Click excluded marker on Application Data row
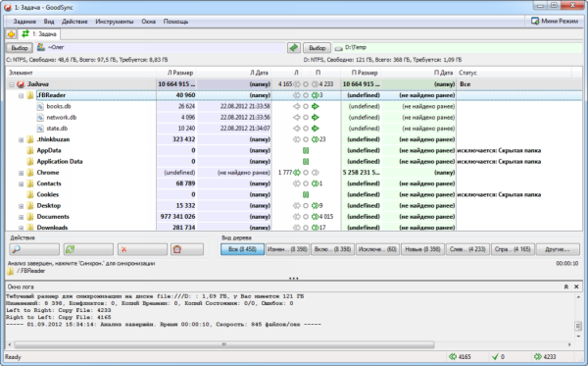This screenshot has height=366, width=588. point(306,162)
